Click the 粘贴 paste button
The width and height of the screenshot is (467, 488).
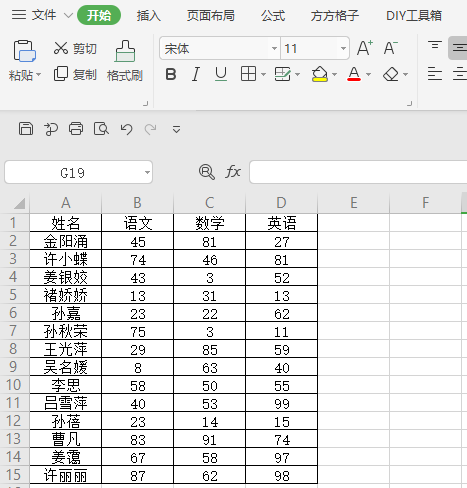pyautogui.click(x=24, y=62)
